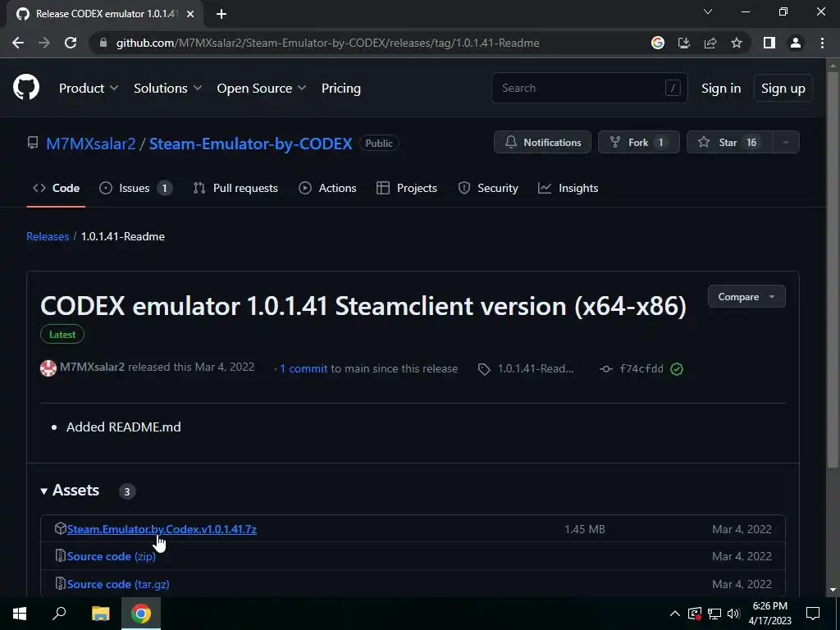
Task: Click the lock site info icon
Action: pyautogui.click(x=103, y=43)
